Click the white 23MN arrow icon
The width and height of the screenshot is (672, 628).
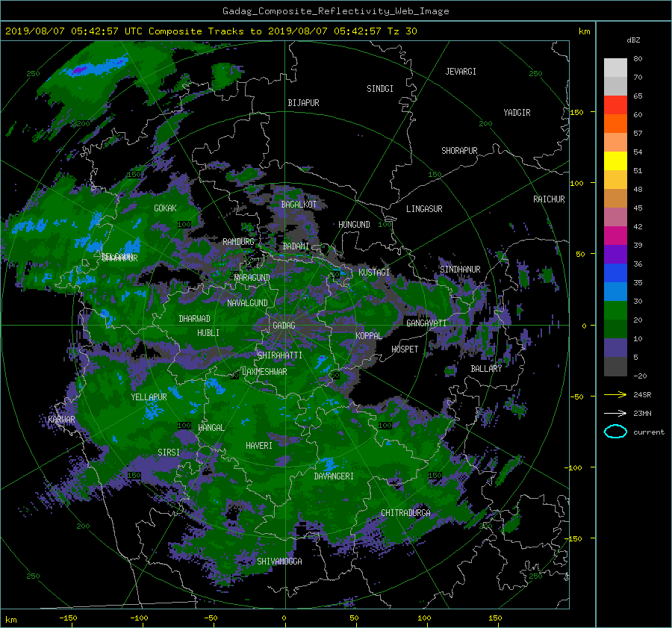(615, 413)
